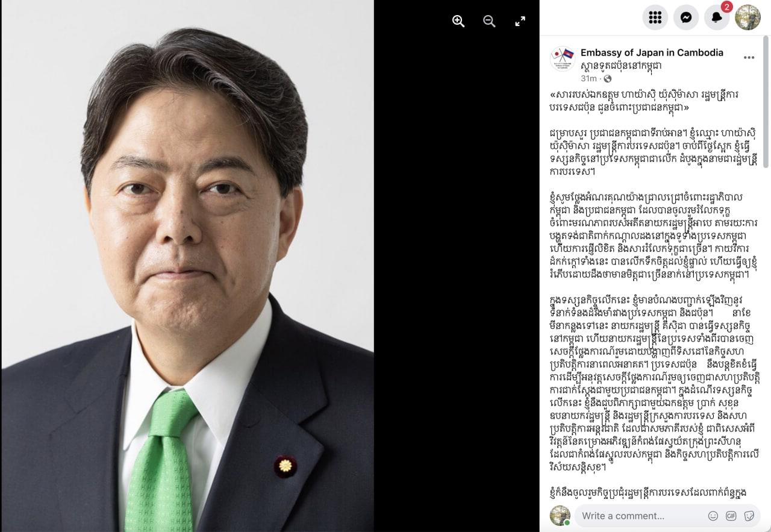Zoom in on the photo
Image resolution: width=771 pixels, height=532 pixels.
(x=458, y=21)
